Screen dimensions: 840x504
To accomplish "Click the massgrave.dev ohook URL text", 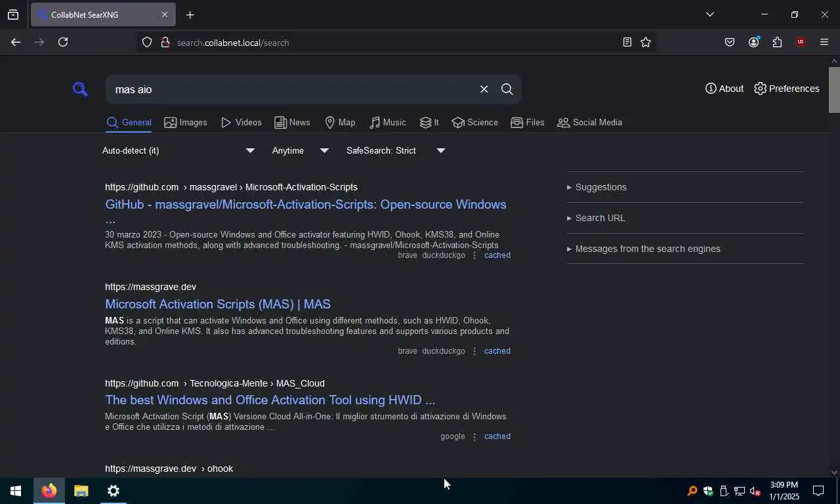I will click(169, 469).
